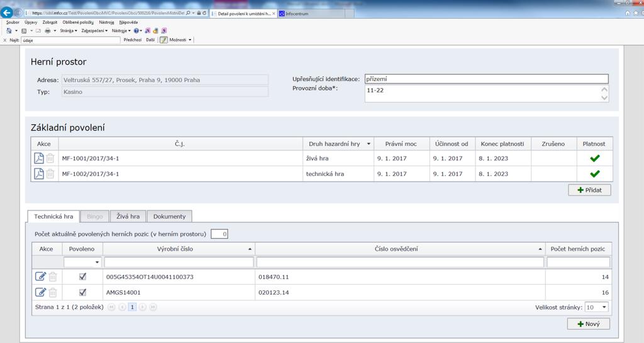Click the Přidat button
Viewport: 644px width, 343px height.
coord(589,190)
